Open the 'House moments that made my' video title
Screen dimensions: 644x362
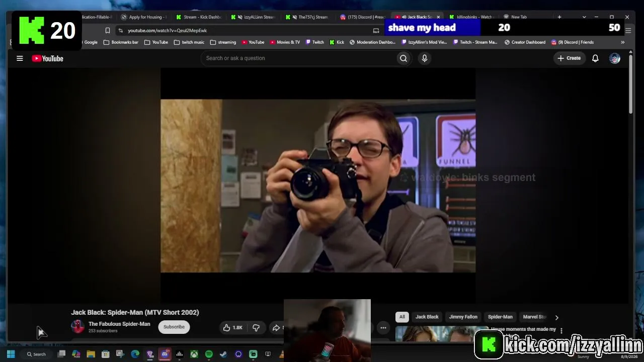pos(523,329)
